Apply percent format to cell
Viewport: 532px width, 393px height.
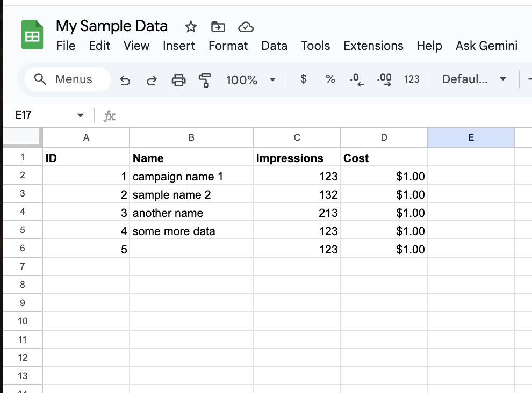330,79
